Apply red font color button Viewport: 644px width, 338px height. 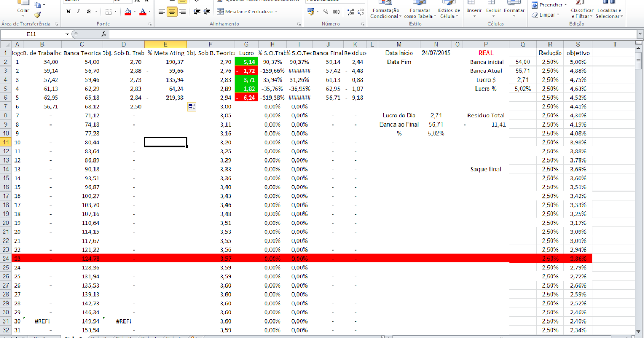pos(142,11)
